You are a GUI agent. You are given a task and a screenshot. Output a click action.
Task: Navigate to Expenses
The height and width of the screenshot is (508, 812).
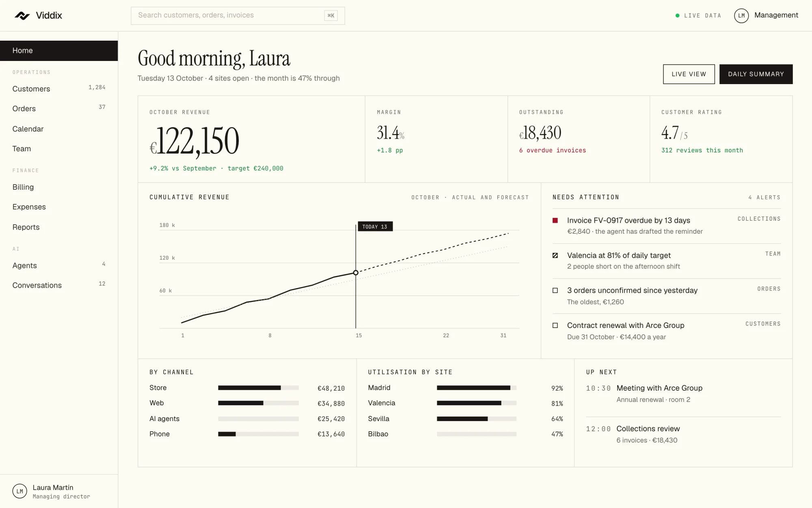pos(59,207)
